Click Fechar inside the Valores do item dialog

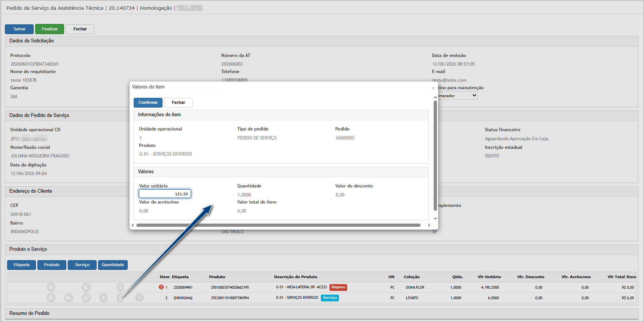pos(178,103)
